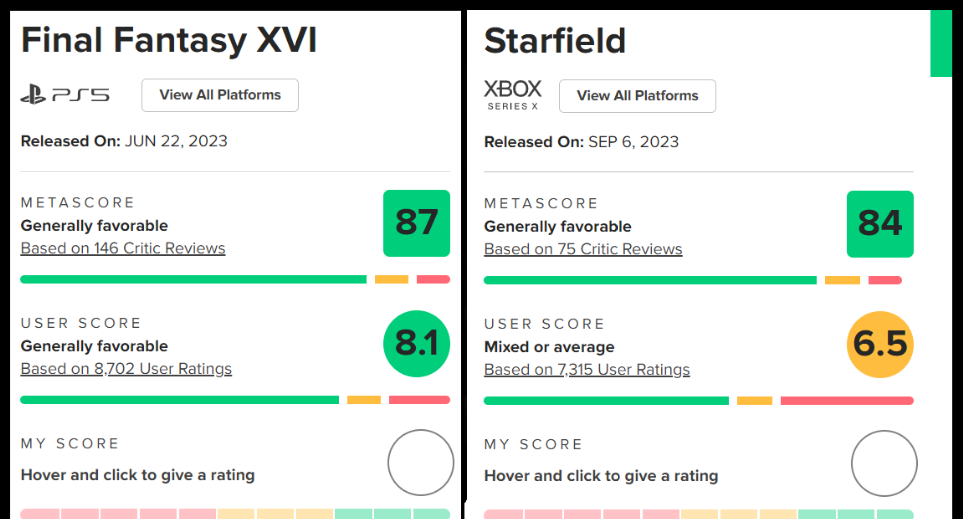Open Starfield's 7,315 user ratings link
The height and width of the screenshot is (519, 963).
click(x=587, y=370)
